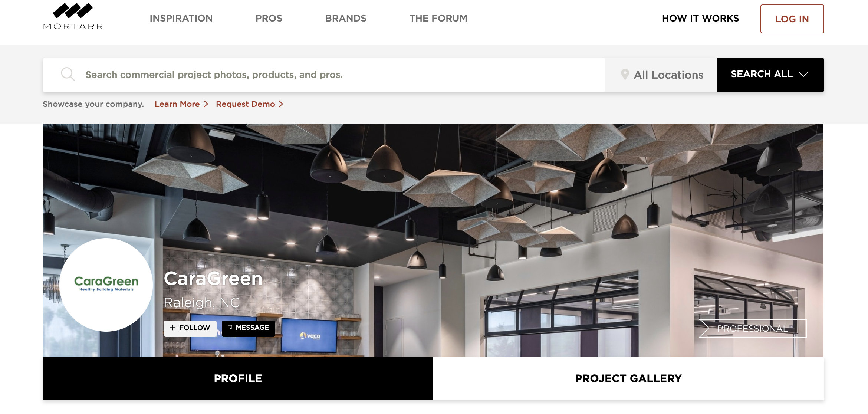Click the location pin icon
Viewport: 868px width, 414px height.
(625, 75)
